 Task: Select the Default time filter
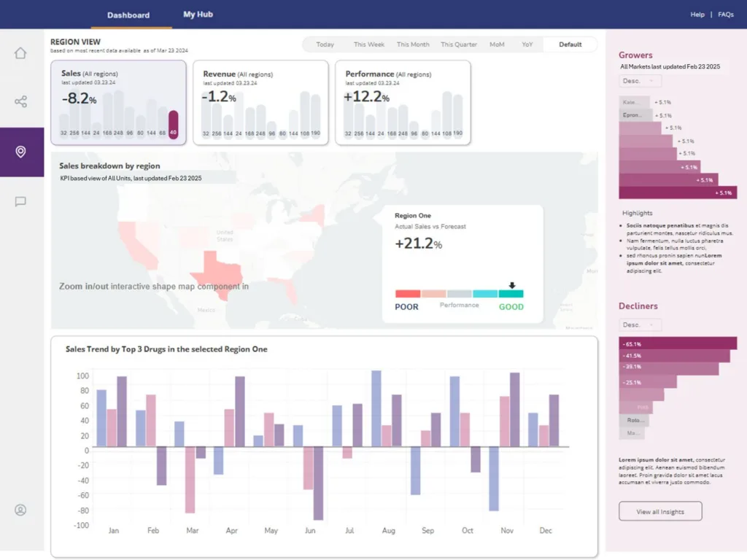tap(570, 44)
